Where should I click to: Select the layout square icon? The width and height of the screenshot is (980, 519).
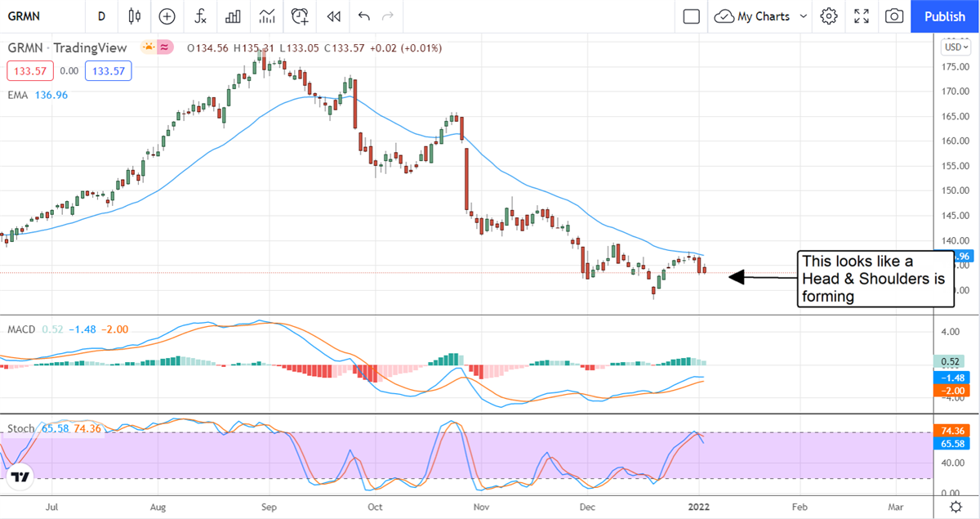[691, 16]
